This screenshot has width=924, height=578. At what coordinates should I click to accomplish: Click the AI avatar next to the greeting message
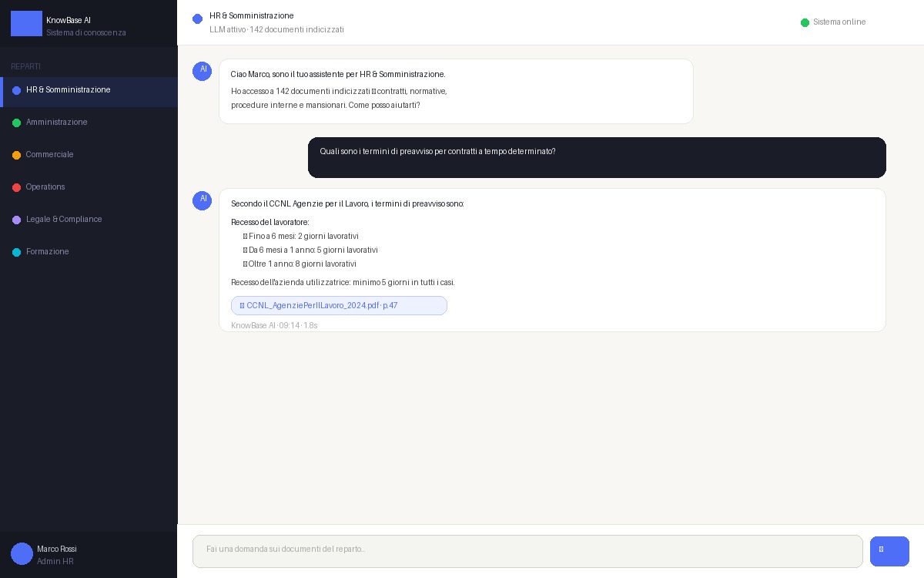pyautogui.click(x=203, y=71)
